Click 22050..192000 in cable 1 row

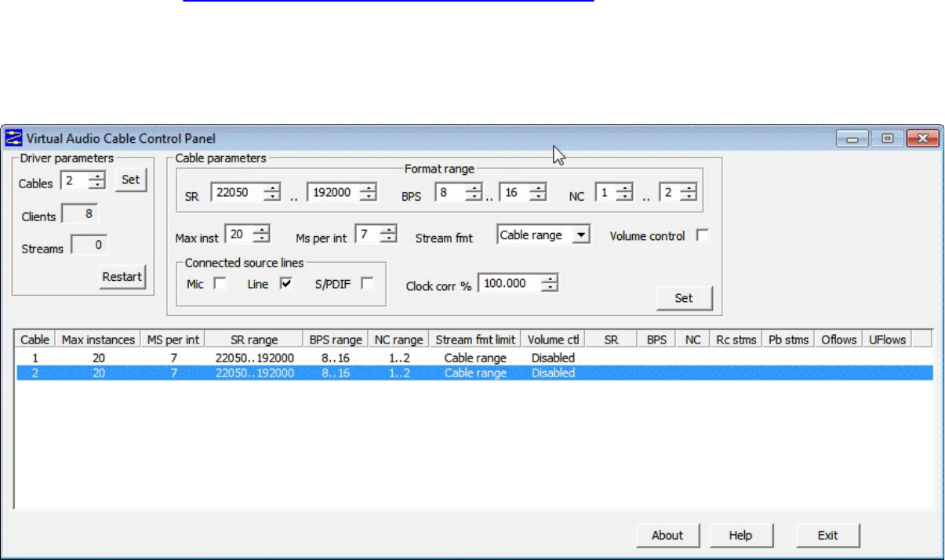(255, 358)
